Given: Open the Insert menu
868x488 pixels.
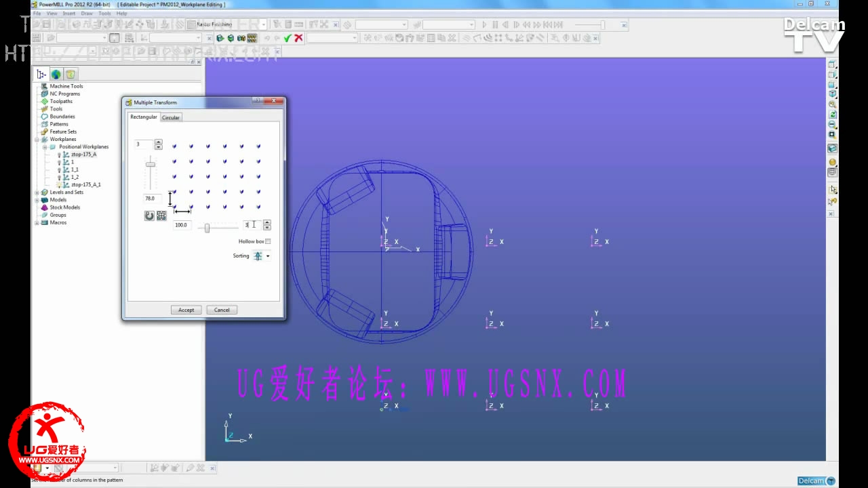Looking at the screenshot, I should (69, 13).
